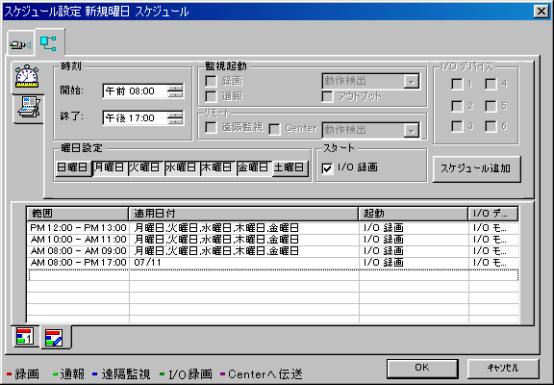Tick I/O device checkbox 1
The width and height of the screenshot is (554, 385).
(x=457, y=84)
